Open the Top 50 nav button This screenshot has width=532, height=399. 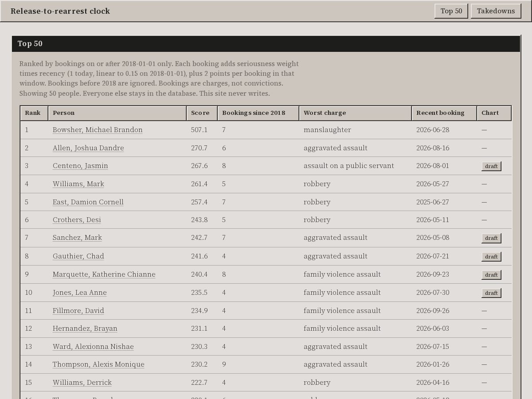coord(451,11)
